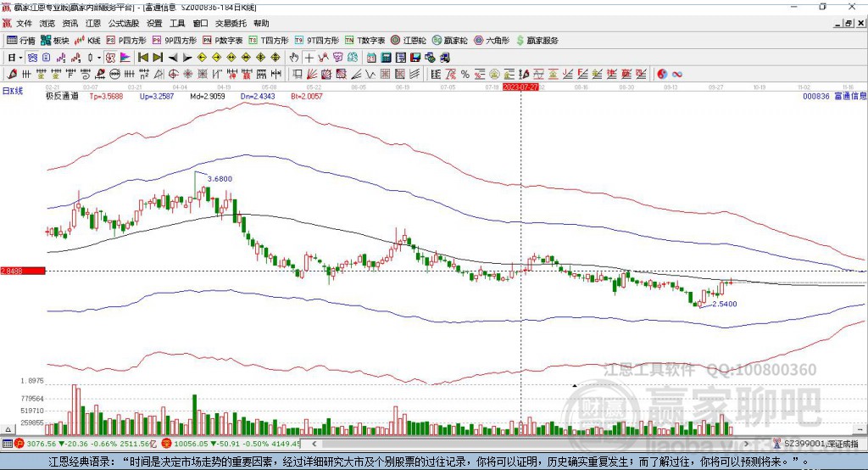Open the 文件 menu
This screenshot has width=868, height=470.
point(24,23)
